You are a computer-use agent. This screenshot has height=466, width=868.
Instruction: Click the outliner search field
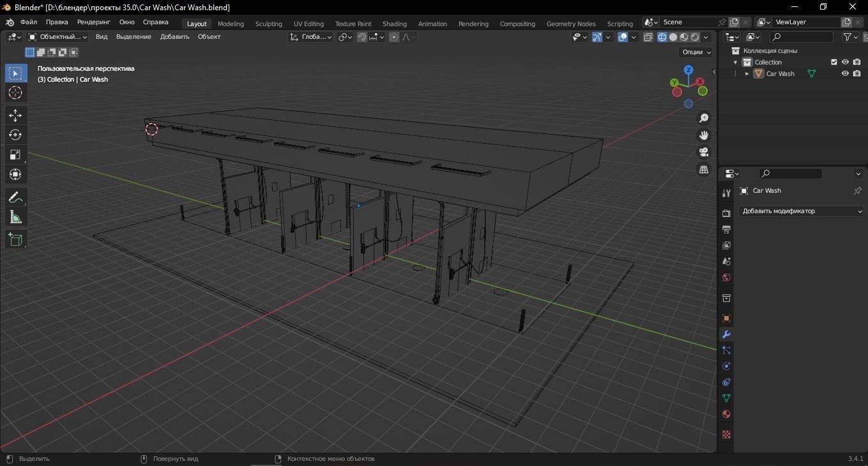point(802,37)
